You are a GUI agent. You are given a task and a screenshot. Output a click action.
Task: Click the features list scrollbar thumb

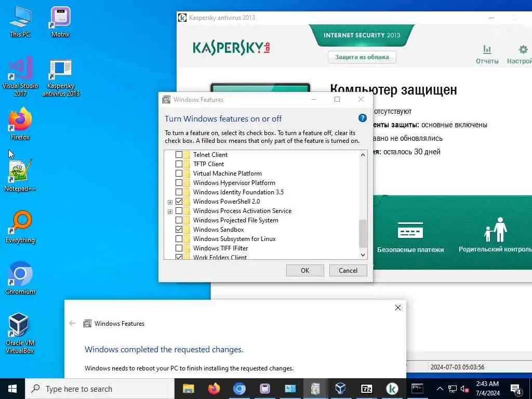[x=363, y=233]
